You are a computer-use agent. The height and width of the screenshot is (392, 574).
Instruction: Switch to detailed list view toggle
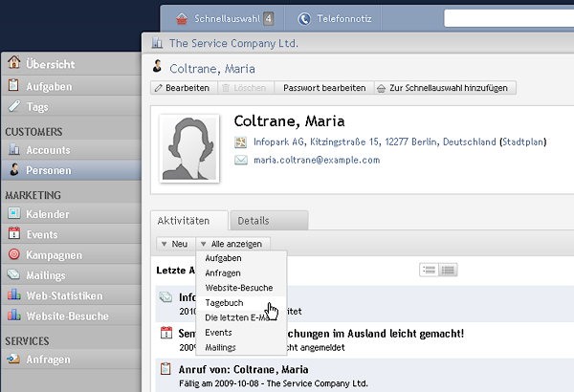pos(448,271)
